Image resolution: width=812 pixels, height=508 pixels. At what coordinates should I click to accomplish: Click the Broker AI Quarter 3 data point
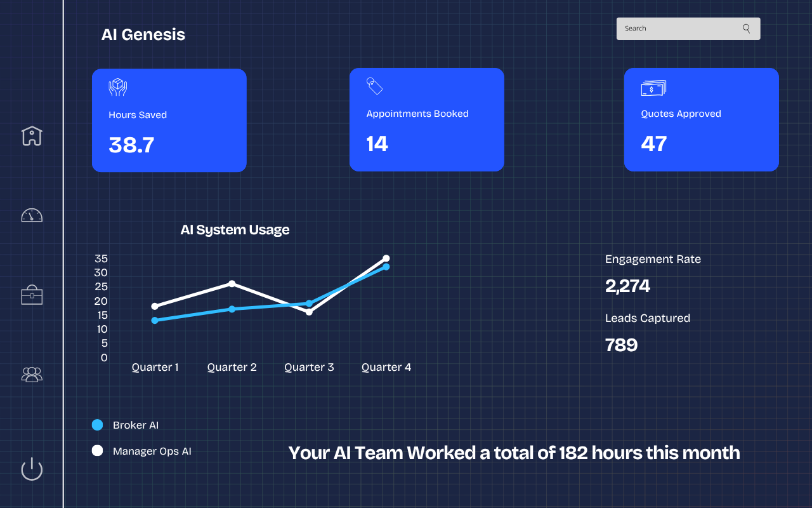309,304
